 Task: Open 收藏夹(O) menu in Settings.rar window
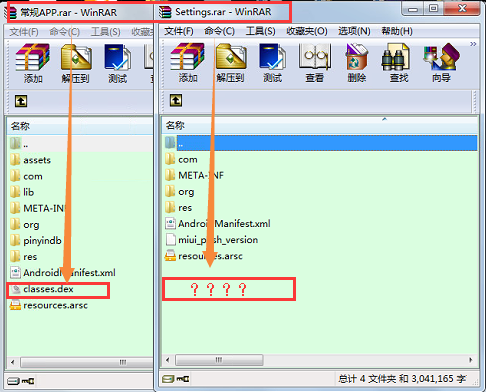(307, 31)
